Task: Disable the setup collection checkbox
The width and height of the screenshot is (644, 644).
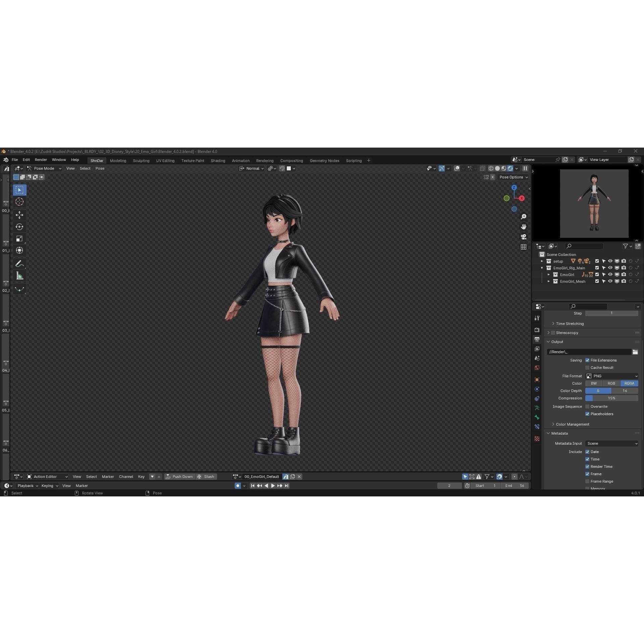Action: click(x=597, y=261)
